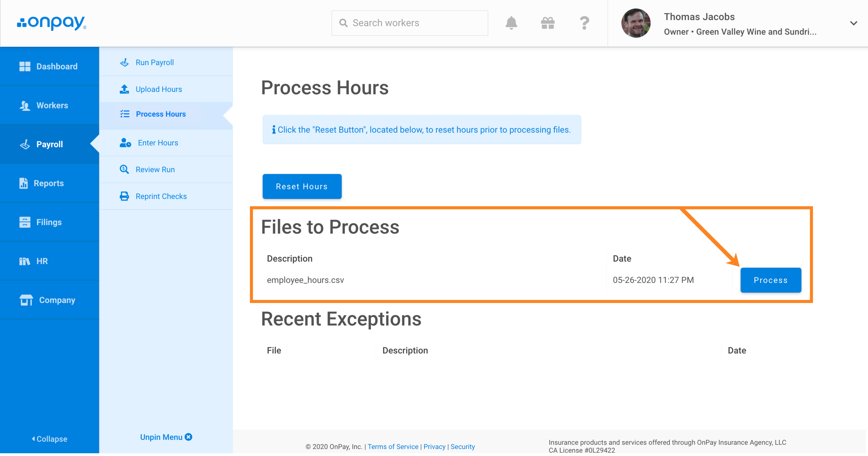
Task: Click the date 05-26-2020 11:27 PM
Action: click(653, 280)
